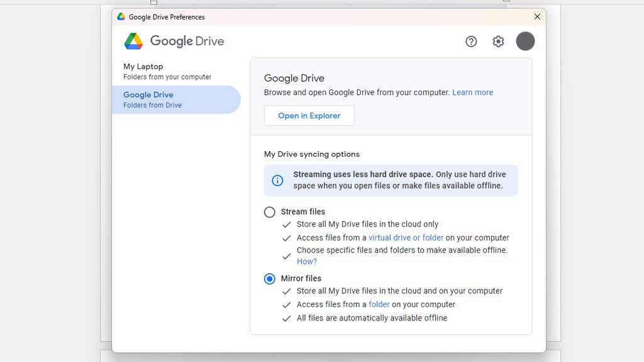Click the How? link

coord(307,262)
